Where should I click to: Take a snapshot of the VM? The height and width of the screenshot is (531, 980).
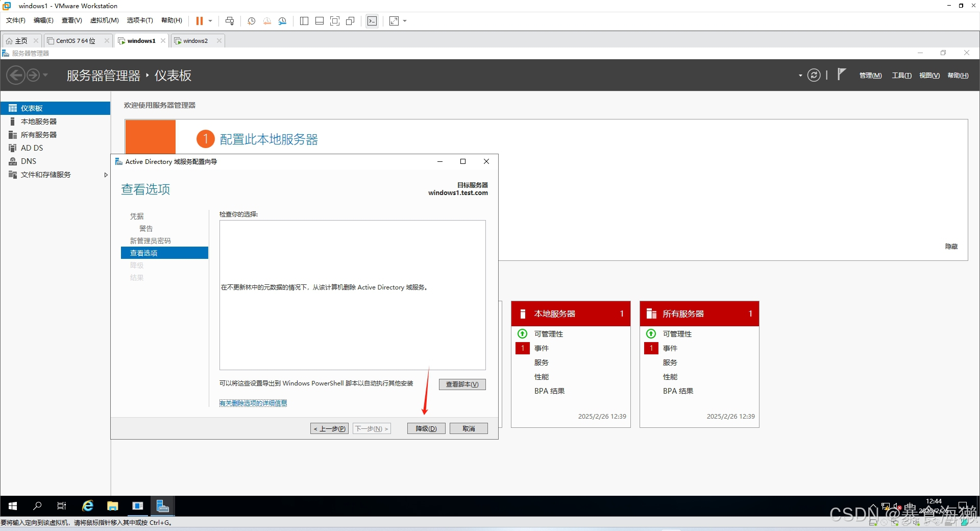coord(252,21)
